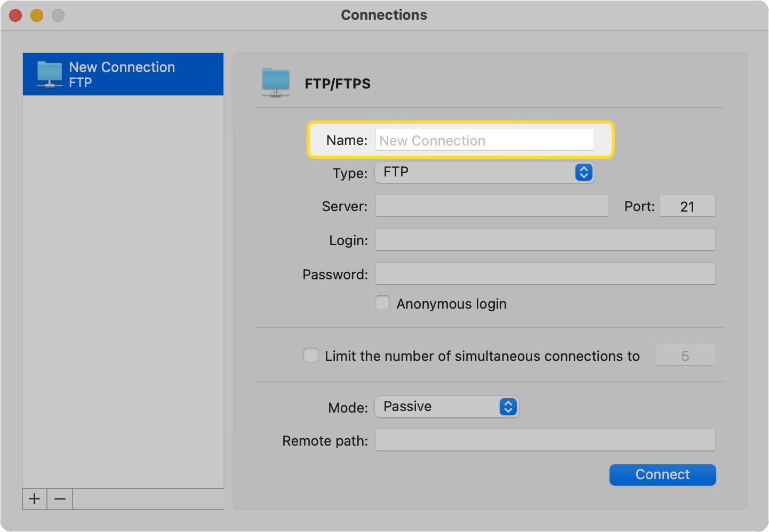769x532 pixels.
Task: Click the chevron icon on the Mode selector
Action: click(x=508, y=407)
